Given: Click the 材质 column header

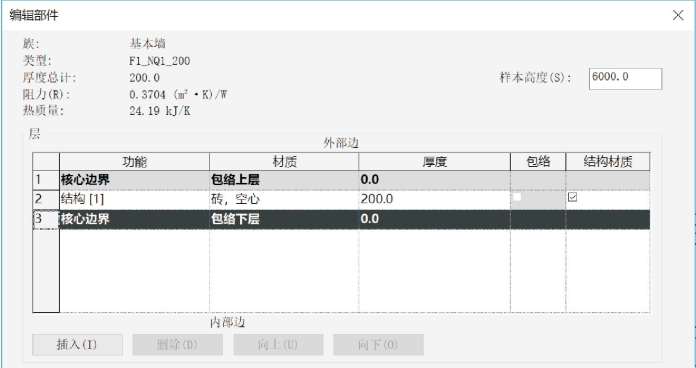Looking at the screenshot, I should (x=284, y=162).
